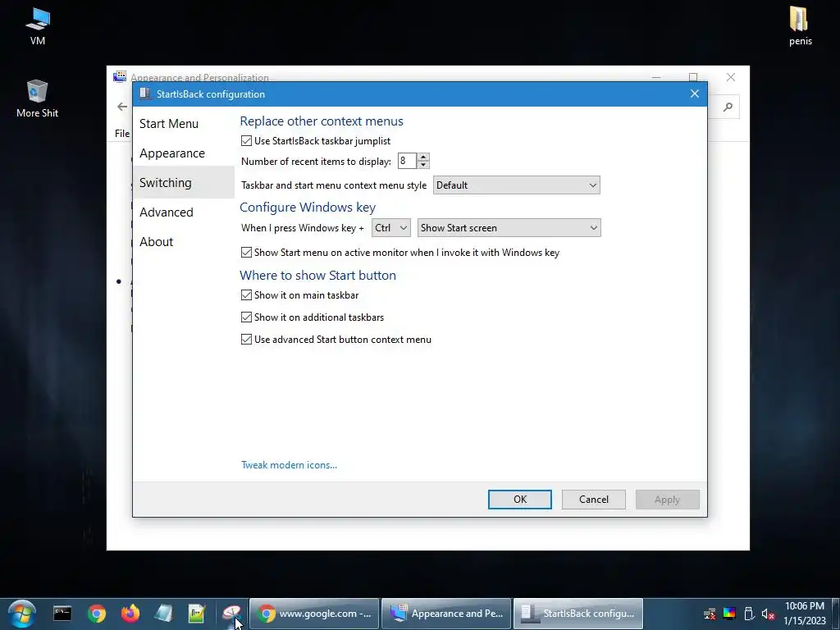Screen dimensions: 840x630
Task: Open the Ctrl modifier key dropdown
Action: click(x=391, y=228)
